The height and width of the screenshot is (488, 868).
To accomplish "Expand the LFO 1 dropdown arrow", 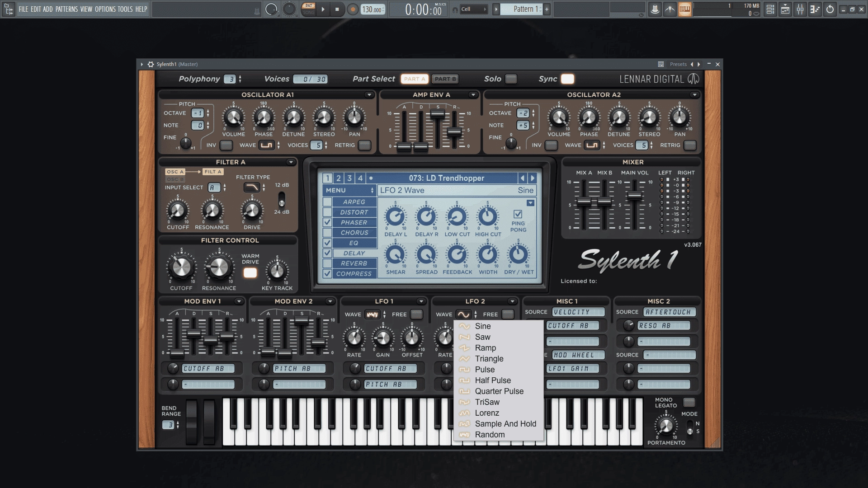I will [x=421, y=301].
